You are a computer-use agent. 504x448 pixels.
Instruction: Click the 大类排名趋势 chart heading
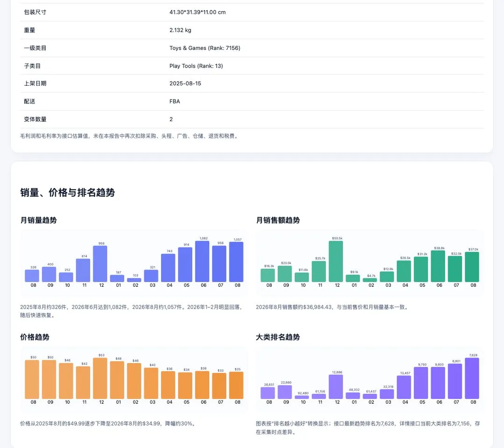[278, 337]
